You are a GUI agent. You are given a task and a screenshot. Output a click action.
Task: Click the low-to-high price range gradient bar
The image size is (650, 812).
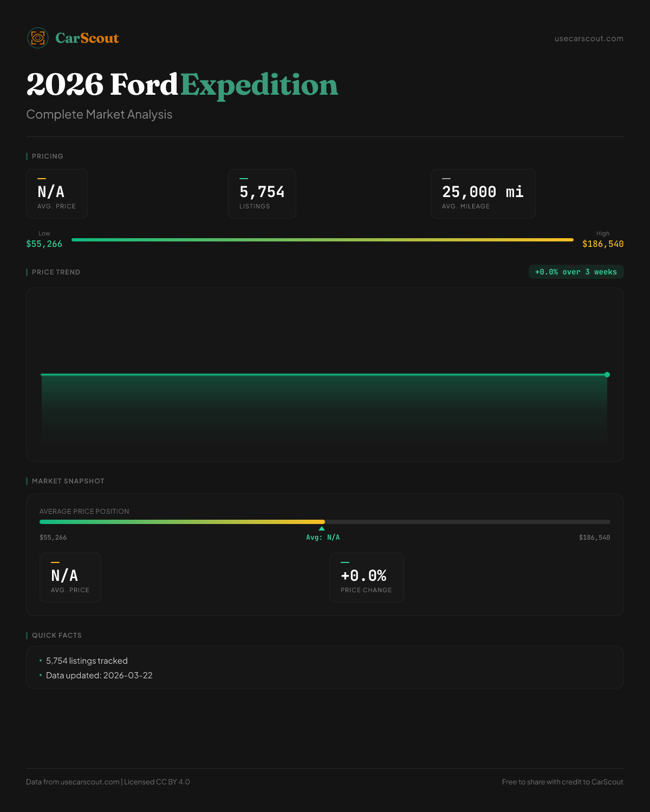click(x=322, y=239)
